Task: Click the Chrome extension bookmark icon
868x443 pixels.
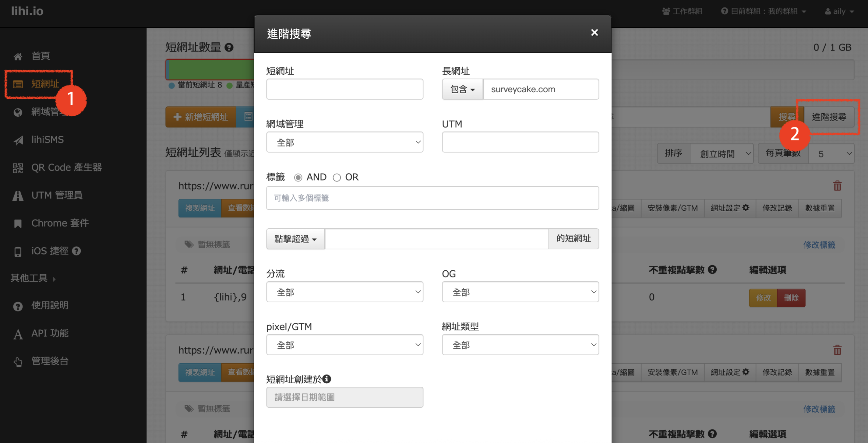Action: [x=18, y=224]
